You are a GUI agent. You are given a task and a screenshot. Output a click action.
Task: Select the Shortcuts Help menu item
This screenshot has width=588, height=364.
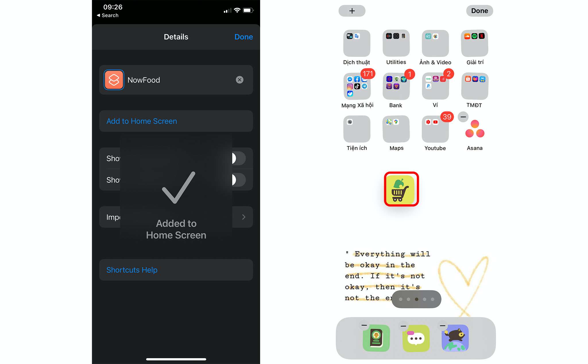click(176, 270)
